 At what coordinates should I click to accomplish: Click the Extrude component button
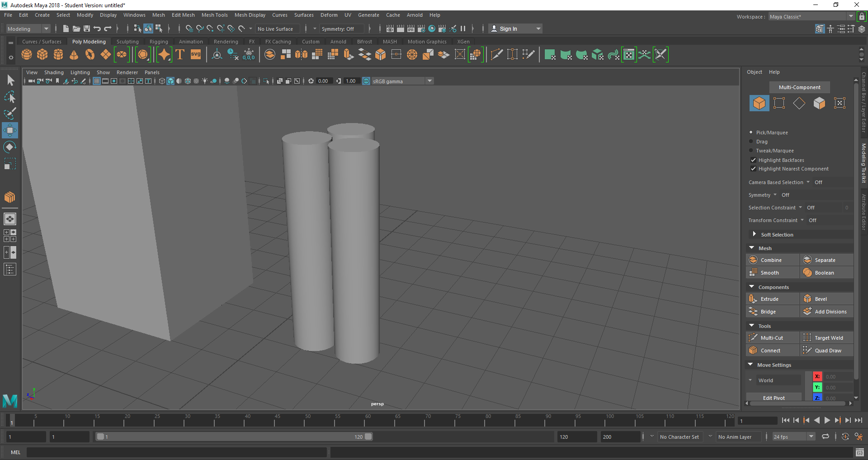(769, 299)
